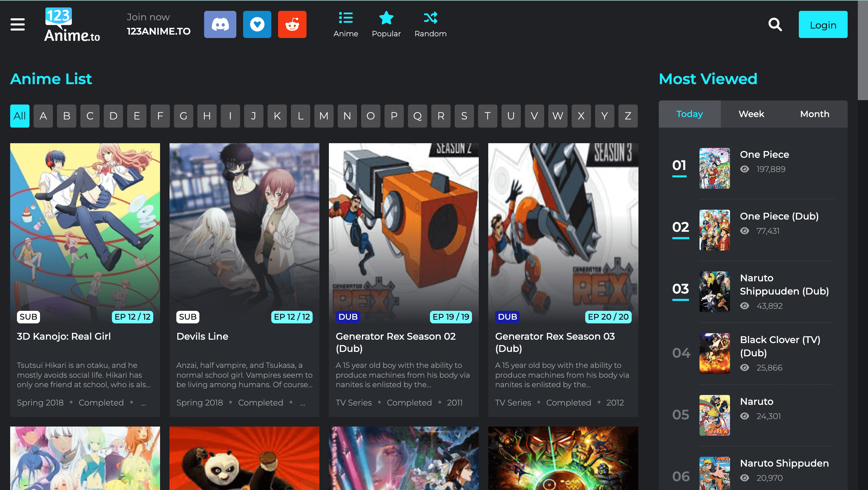Filter anime list by letter G
This screenshot has width=868, height=490.
point(183,116)
